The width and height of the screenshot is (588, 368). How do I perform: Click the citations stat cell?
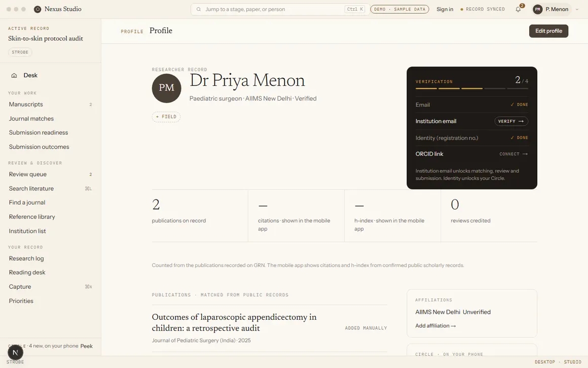coord(296,216)
